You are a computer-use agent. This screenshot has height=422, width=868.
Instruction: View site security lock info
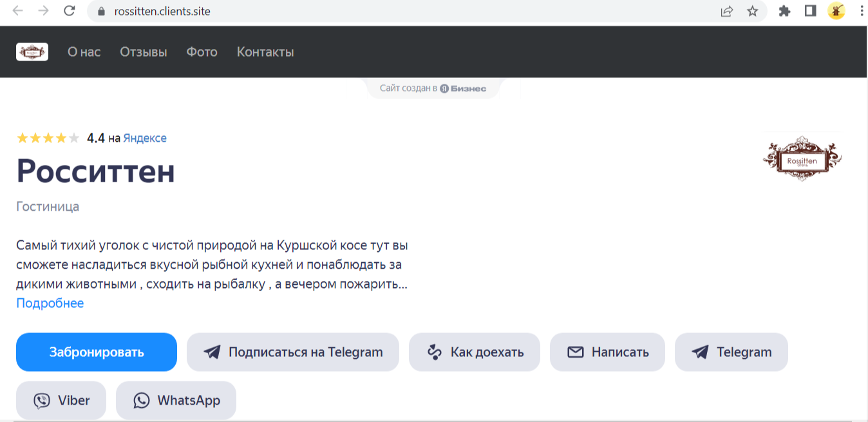100,12
